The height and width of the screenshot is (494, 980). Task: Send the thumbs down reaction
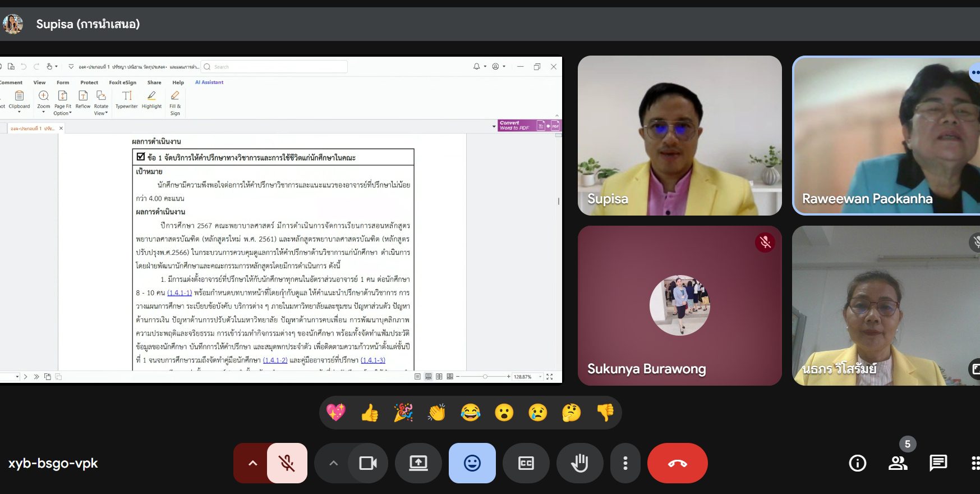coord(605,413)
